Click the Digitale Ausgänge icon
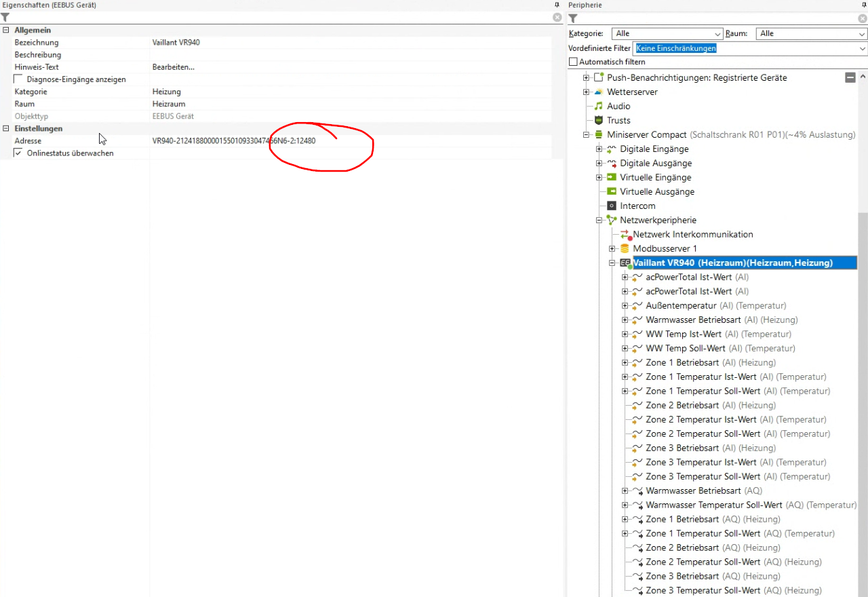Image resolution: width=868 pixels, height=597 pixels. tap(611, 163)
